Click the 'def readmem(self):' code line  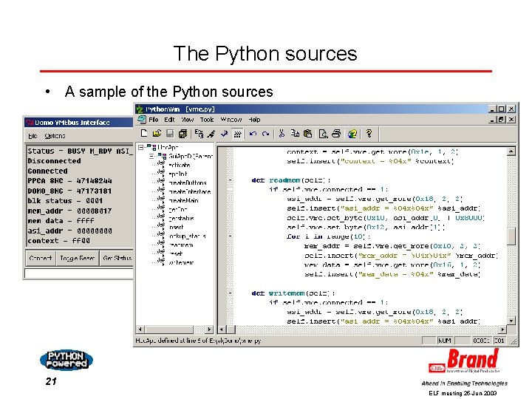(x=291, y=180)
